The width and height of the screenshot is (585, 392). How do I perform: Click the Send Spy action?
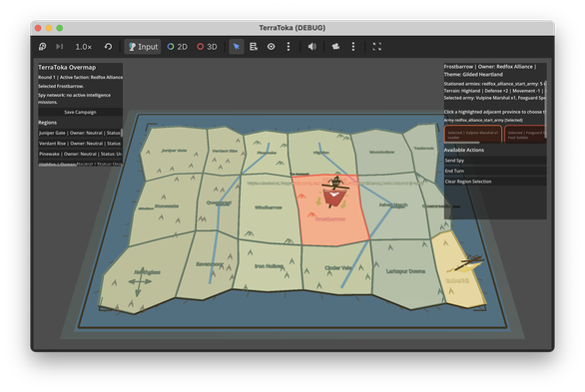point(495,161)
